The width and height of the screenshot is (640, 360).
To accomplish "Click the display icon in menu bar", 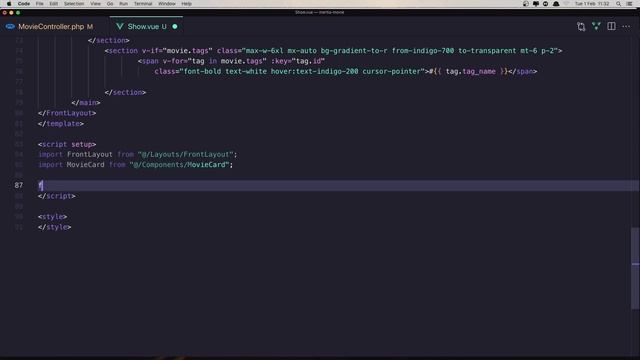I will 536,4.
